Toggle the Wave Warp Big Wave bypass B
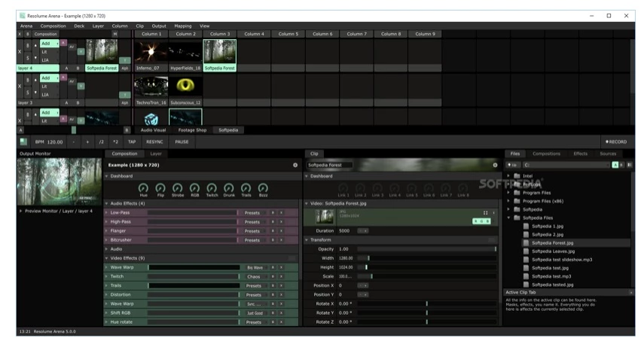The image size is (644, 347). pyautogui.click(x=273, y=267)
